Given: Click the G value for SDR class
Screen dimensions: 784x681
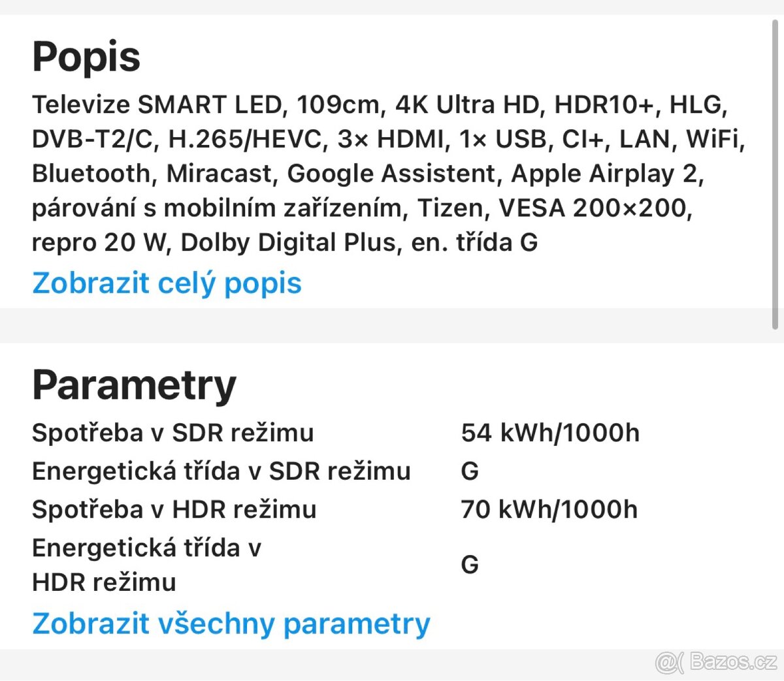Looking at the screenshot, I should (470, 471).
